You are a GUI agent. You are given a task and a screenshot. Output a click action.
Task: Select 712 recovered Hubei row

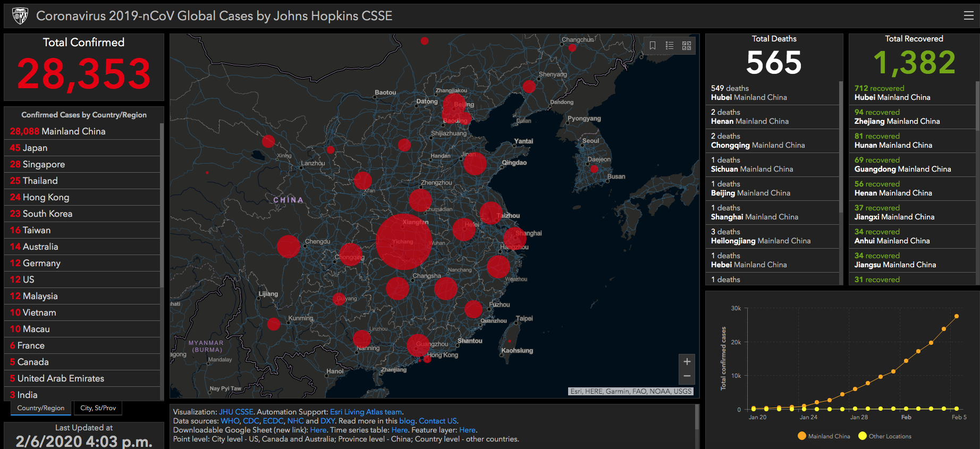coord(912,93)
